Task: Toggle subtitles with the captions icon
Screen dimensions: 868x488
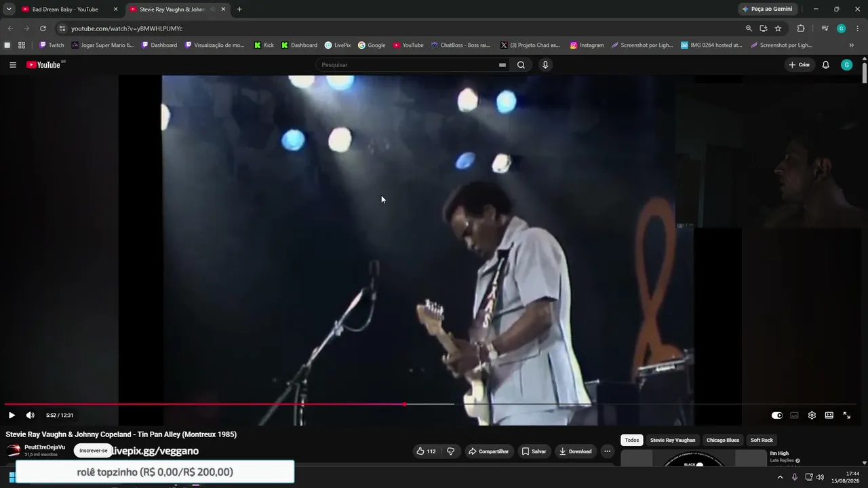Action: [x=794, y=415]
